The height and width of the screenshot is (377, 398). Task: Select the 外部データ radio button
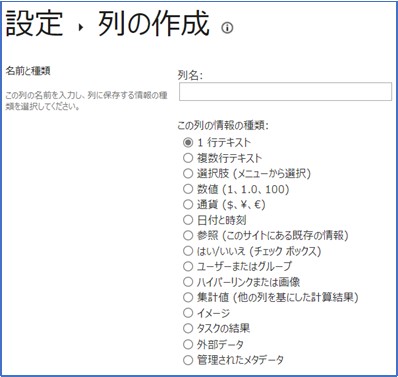[188, 344]
